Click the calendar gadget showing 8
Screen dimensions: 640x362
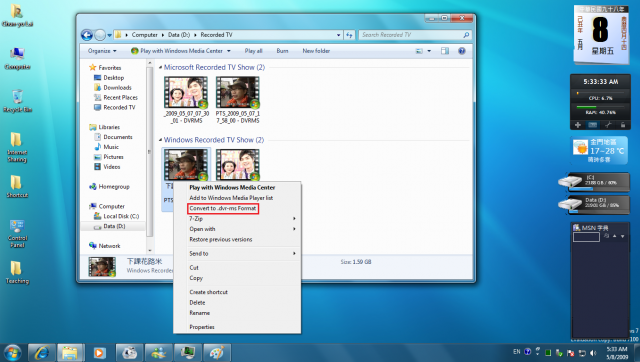[x=601, y=35]
